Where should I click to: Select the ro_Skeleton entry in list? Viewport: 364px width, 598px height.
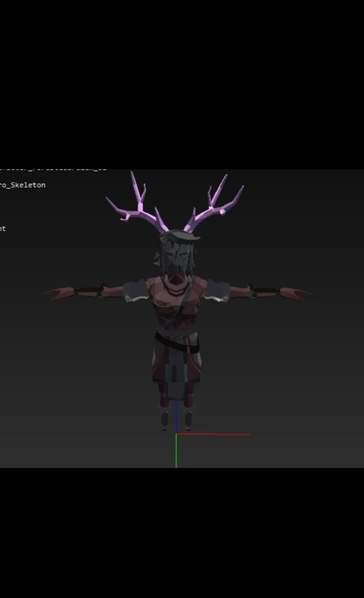[x=23, y=185]
